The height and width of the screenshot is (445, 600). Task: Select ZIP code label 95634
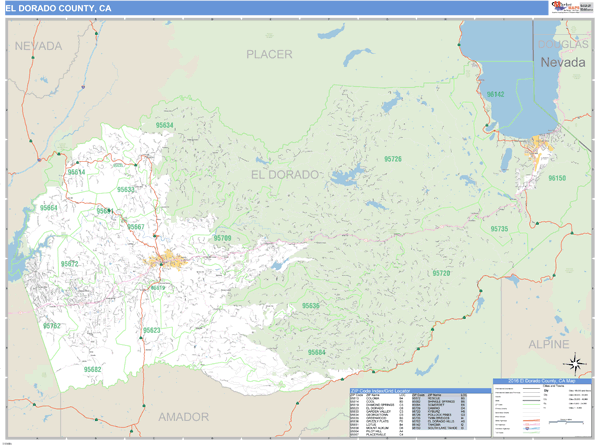[x=165, y=125]
